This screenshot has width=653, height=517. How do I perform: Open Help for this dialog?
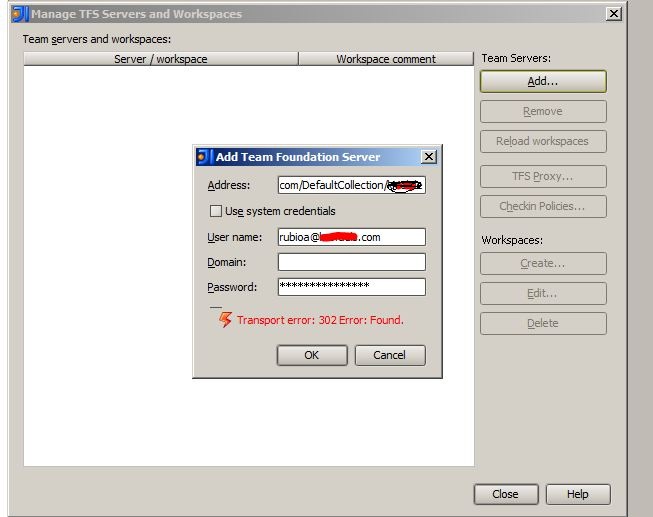coord(578,494)
